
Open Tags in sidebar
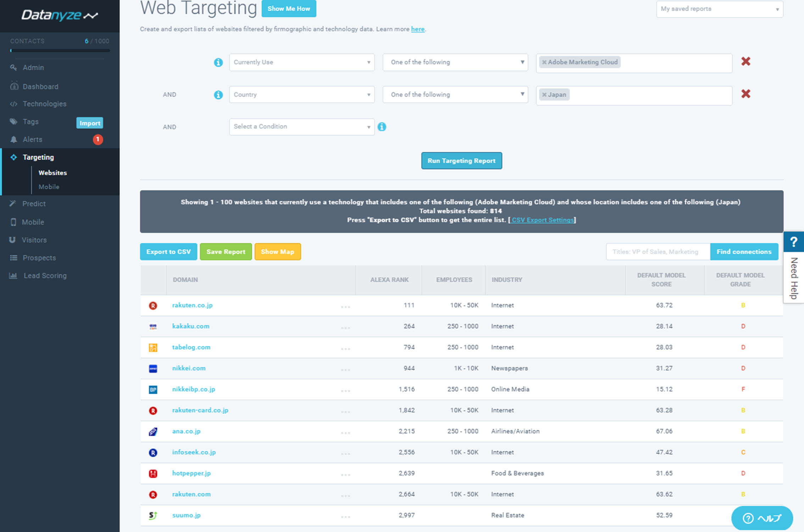tap(31, 122)
